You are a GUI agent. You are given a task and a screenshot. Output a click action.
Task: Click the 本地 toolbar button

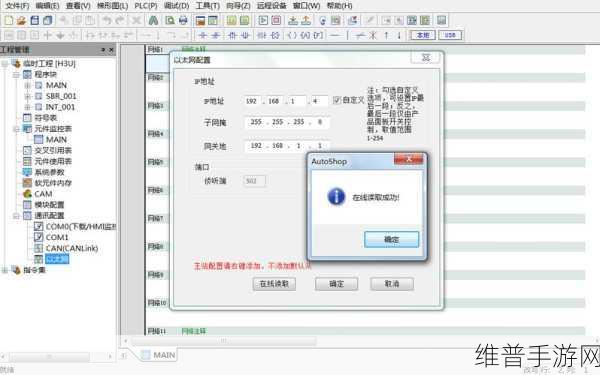coord(423,35)
